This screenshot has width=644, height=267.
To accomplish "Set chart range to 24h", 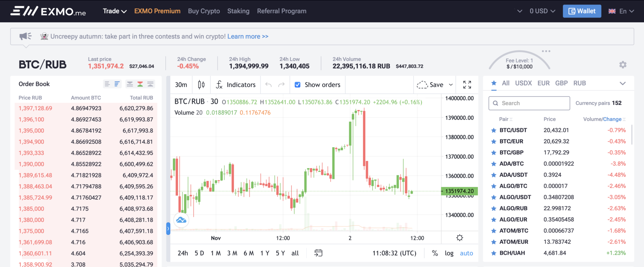I will (183, 253).
